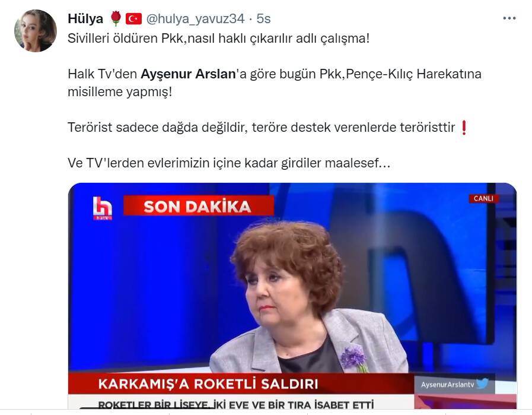Play the embedded Halk TV video
This screenshot has height=415, width=532.
[292, 296]
